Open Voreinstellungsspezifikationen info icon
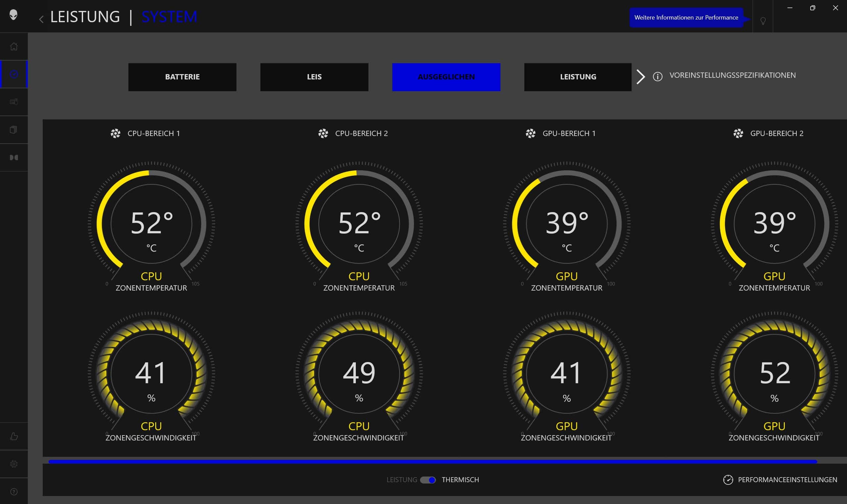The image size is (847, 504). pos(657,77)
